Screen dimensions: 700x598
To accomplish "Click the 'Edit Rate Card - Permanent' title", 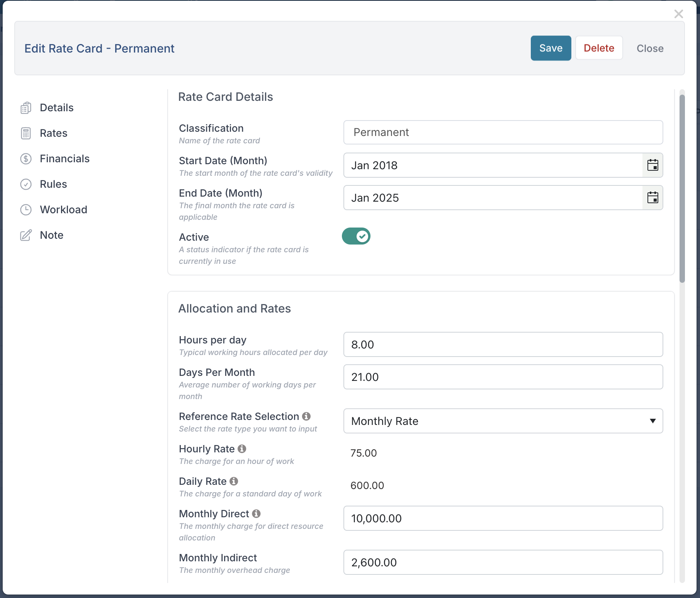I will pyautogui.click(x=100, y=49).
